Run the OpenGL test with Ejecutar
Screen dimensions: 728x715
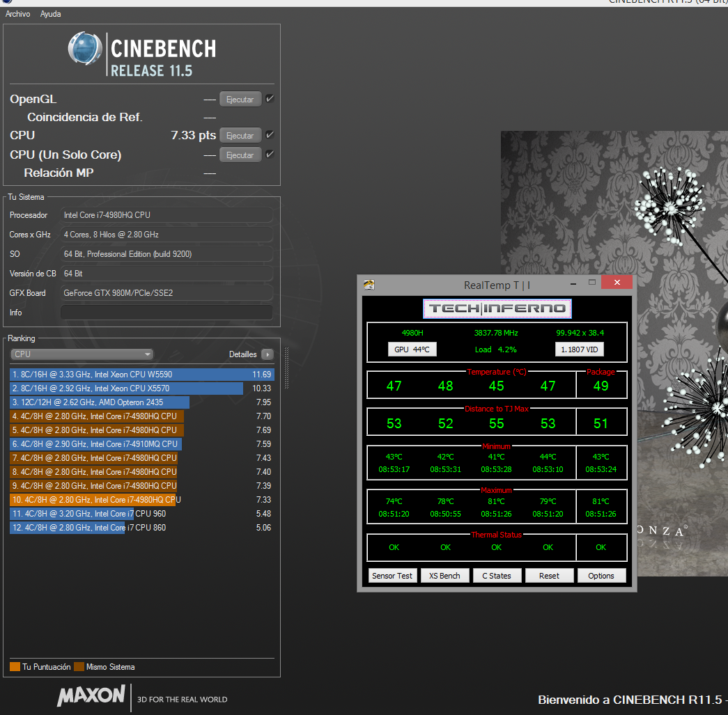[240, 100]
